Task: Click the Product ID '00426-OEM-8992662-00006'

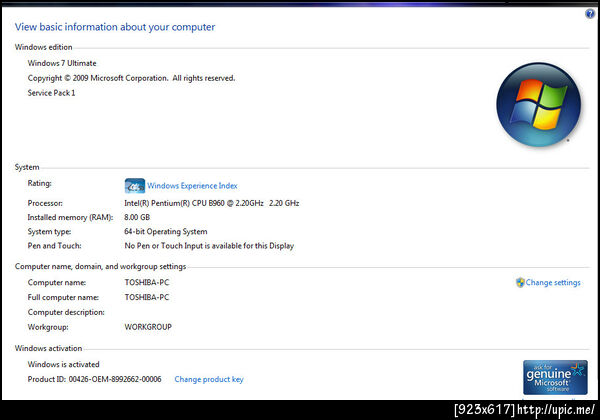Action: 115,379
